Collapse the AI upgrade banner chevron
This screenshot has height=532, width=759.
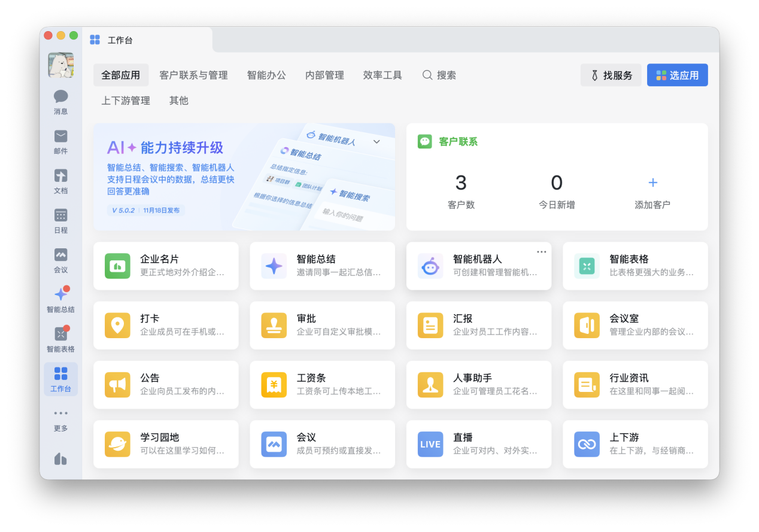[376, 142]
